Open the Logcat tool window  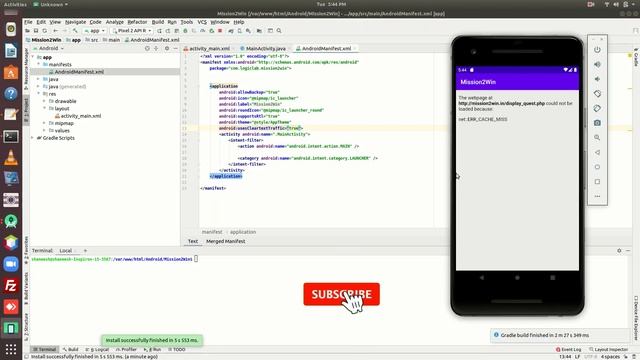point(97,349)
